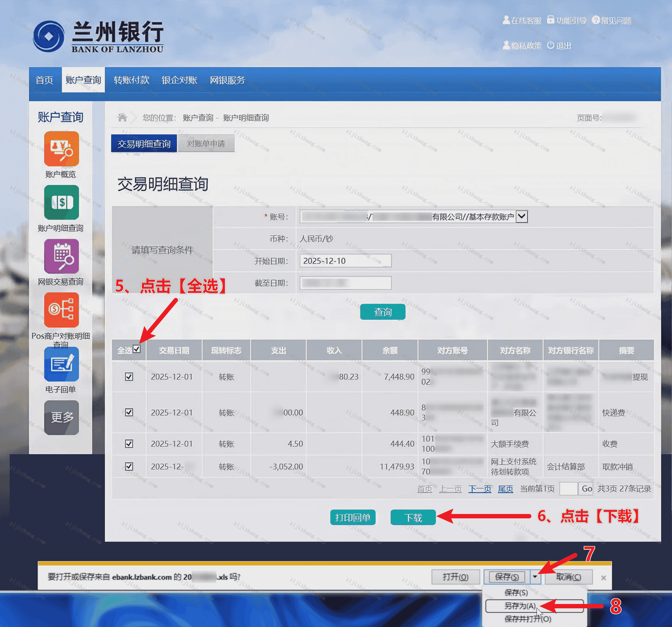Uncheck the 取款冲销 transaction row checkbox
Screen dimensions: 672x627
[129, 466]
